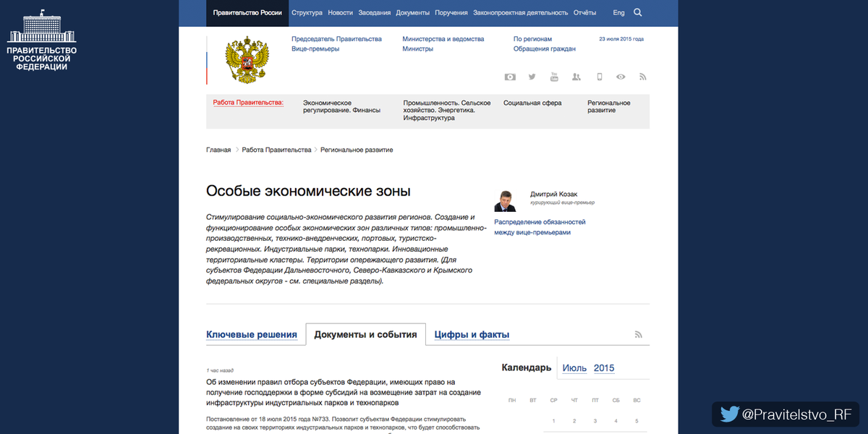Switch to the Ключевые решения tab
Screen dimensions: 868x434
252,335
